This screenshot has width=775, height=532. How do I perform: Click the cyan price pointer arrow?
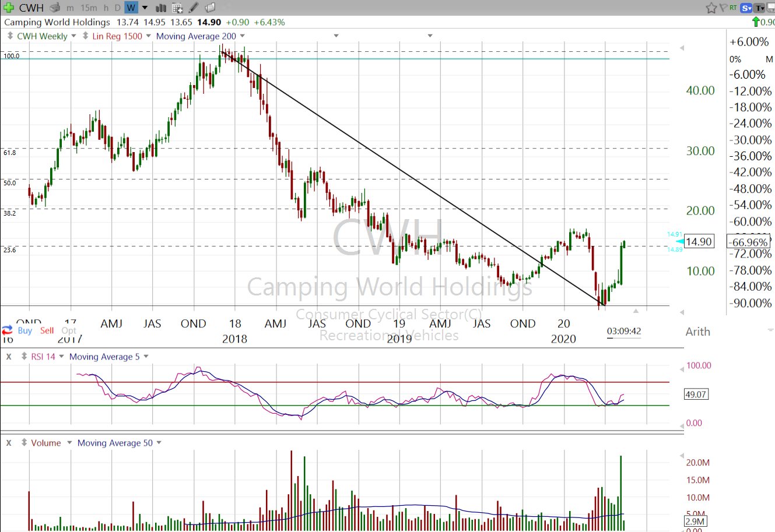[x=679, y=241]
